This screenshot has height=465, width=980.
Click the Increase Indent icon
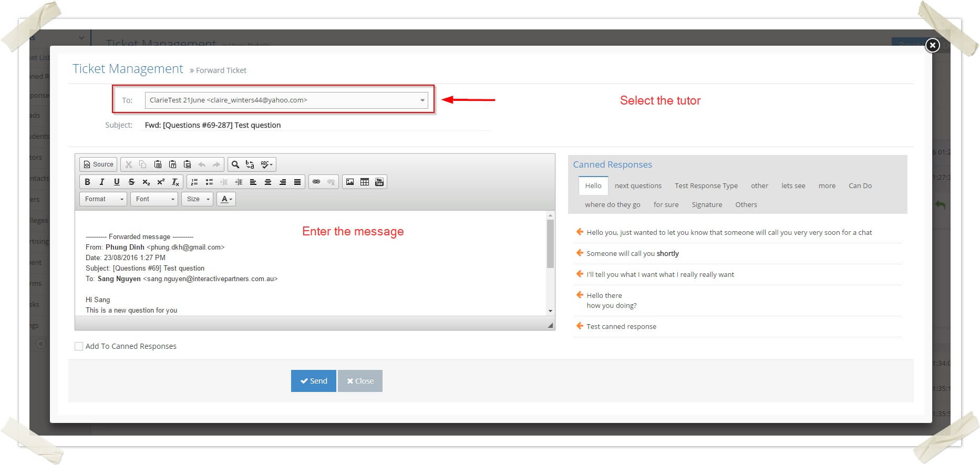point(239,182)
